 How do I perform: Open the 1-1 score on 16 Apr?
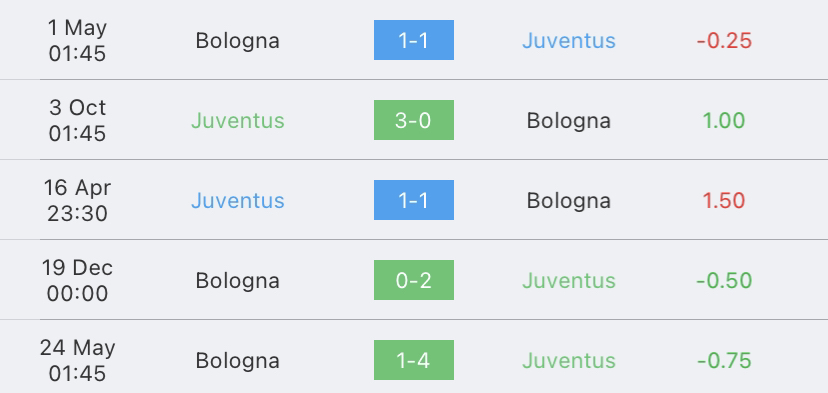(x=413, y=200)
